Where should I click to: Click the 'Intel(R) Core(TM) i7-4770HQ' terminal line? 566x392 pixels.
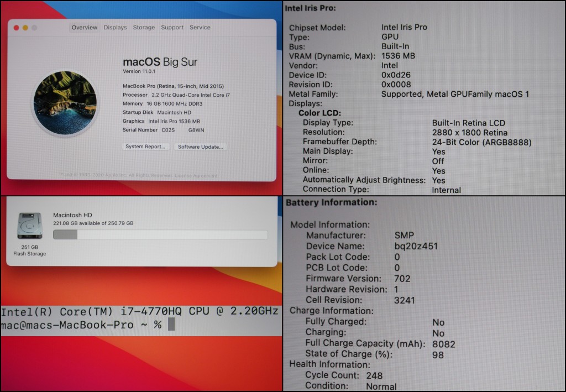(x=140, y=311)
